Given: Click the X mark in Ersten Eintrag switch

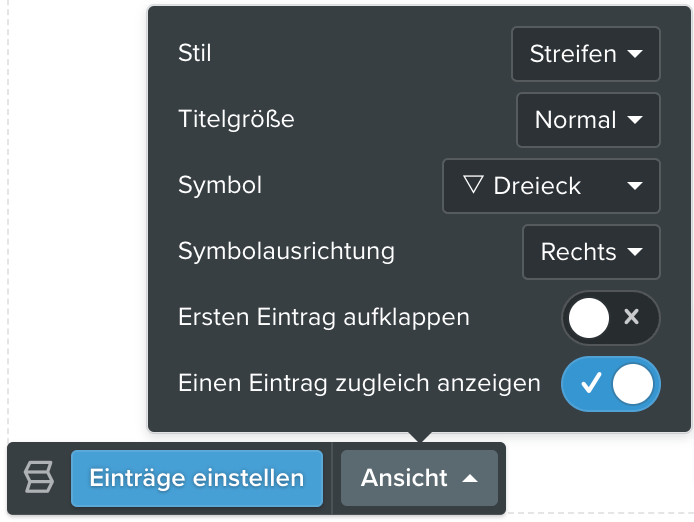Looking at the screenshot, I should pos(631,317).
